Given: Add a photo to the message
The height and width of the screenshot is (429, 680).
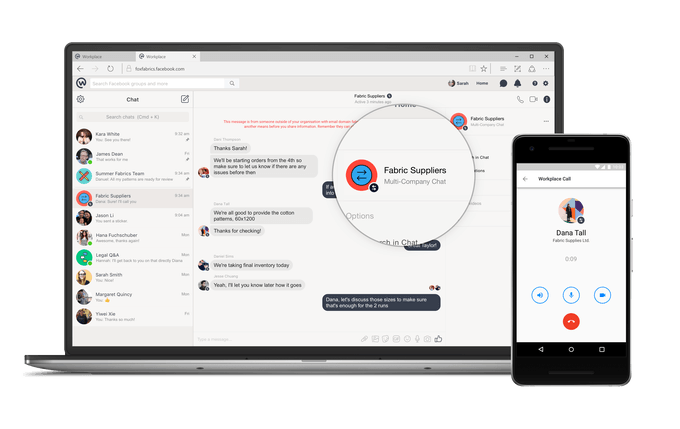Looking at the screenshot, I should click(x=375, y=339).
